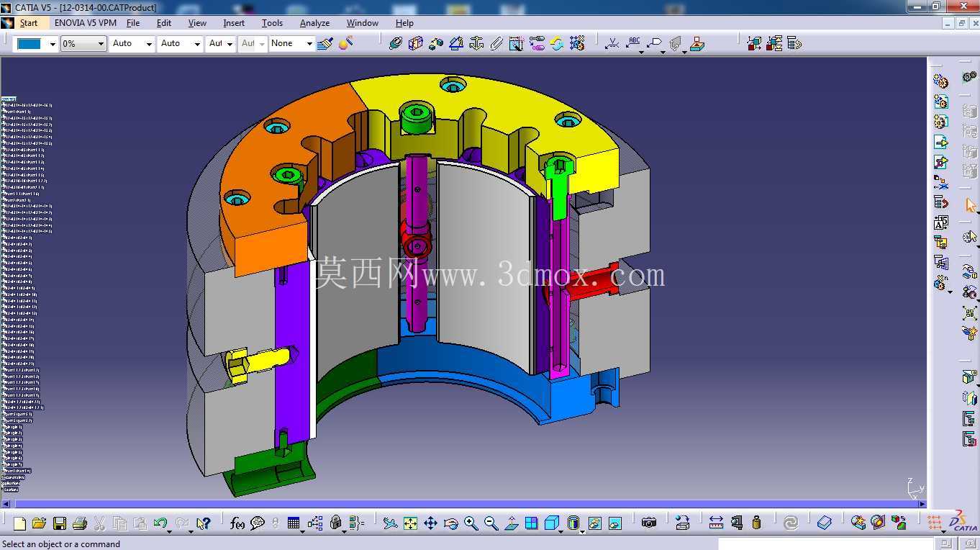Screen dimensions: 980x550
Task: Open the Tools menu
Action: coord(272,23)
